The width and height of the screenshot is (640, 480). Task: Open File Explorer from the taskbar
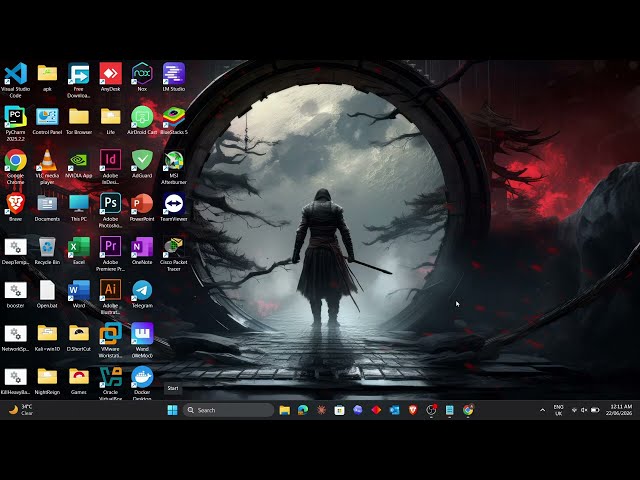pyautogui.click(x=284, y=410)
